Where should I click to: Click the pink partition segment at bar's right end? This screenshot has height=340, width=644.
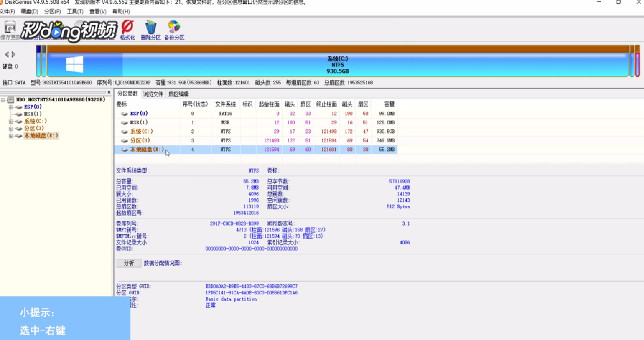(638, 61)
